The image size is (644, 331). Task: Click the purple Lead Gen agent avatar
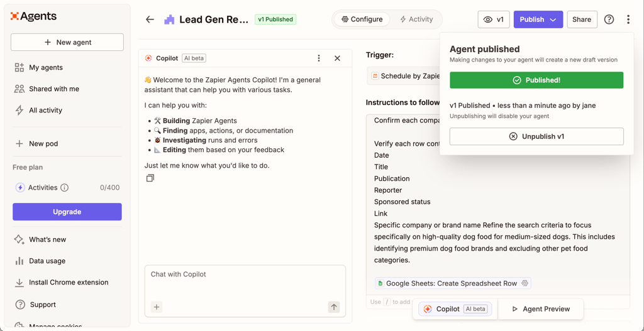pyautogui.click(x=169, y=19)
